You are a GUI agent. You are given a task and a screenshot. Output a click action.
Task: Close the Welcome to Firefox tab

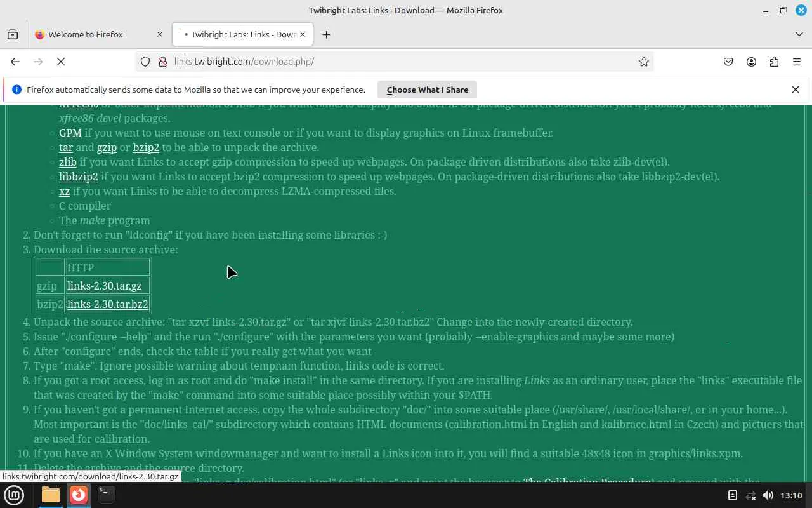(159, 34)
